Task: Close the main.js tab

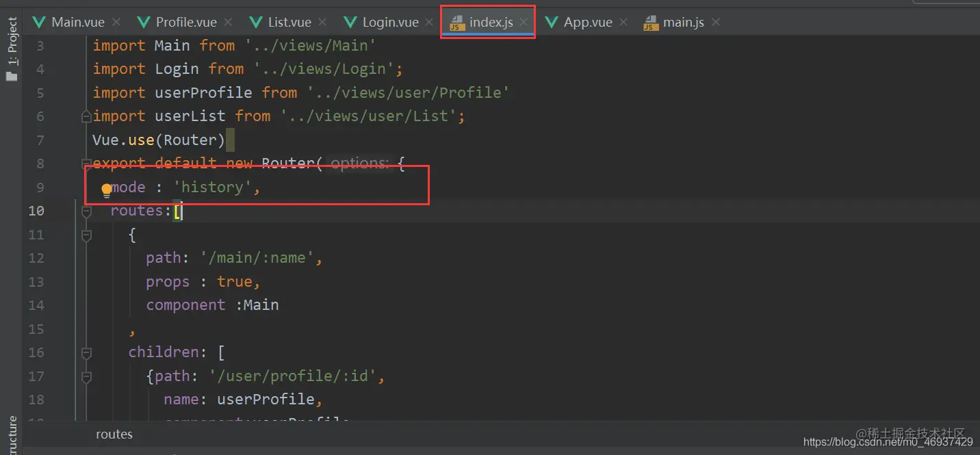Action: (716, 22)
